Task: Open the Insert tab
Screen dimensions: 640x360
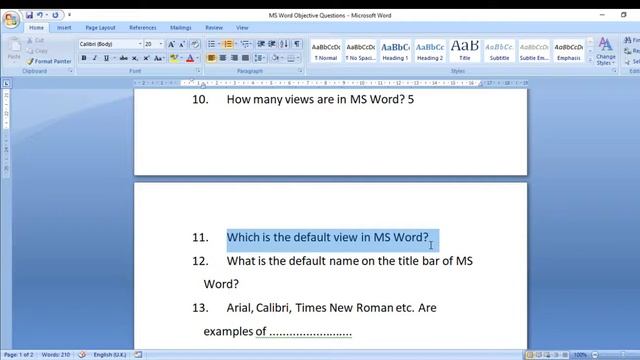Action: click(64, 28)
